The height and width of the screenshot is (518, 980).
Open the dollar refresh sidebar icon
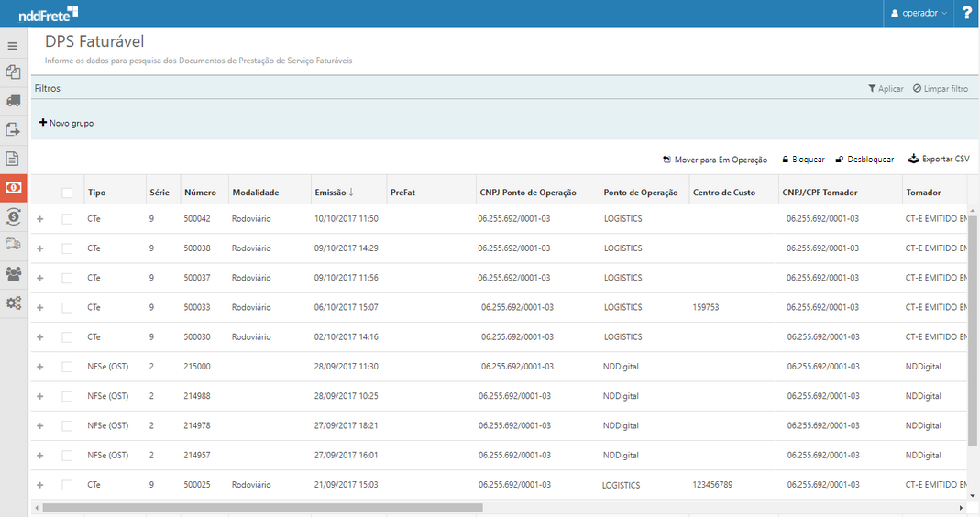(x=13, y=216)
